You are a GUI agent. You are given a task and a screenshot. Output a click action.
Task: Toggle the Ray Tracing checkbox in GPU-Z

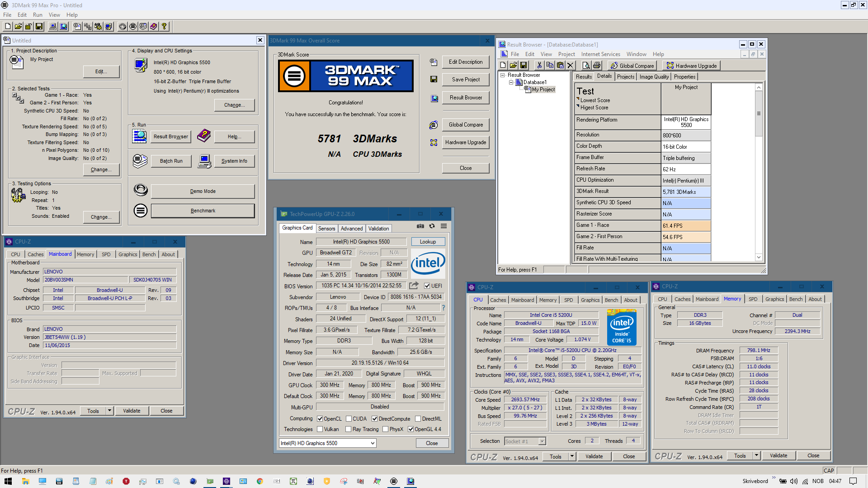(349, 429)
